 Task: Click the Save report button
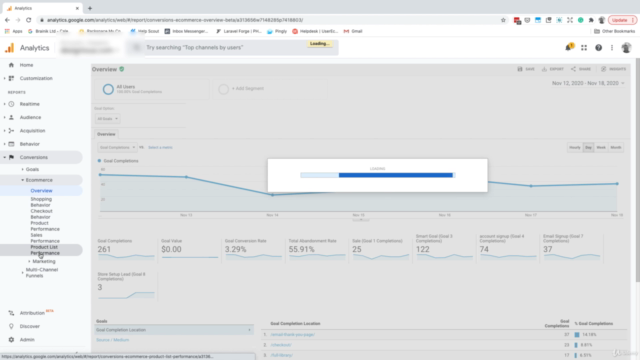click(x=526, y=69)
